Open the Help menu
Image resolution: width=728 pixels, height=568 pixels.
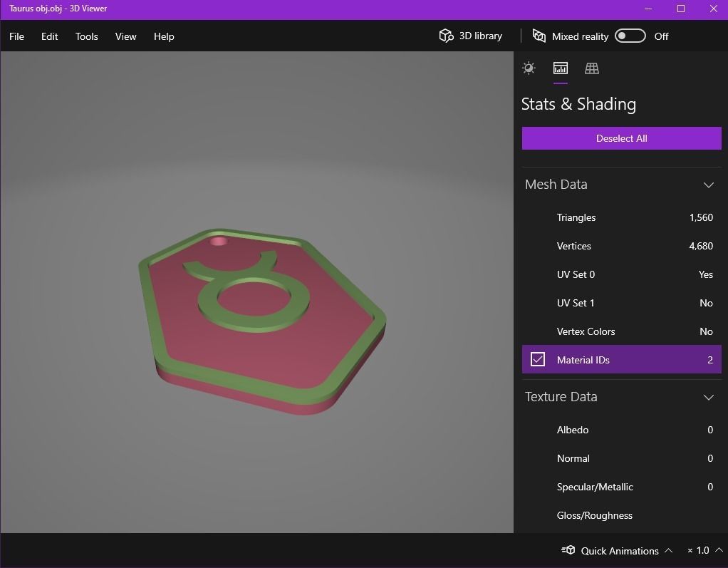click(x=164, y=36)
